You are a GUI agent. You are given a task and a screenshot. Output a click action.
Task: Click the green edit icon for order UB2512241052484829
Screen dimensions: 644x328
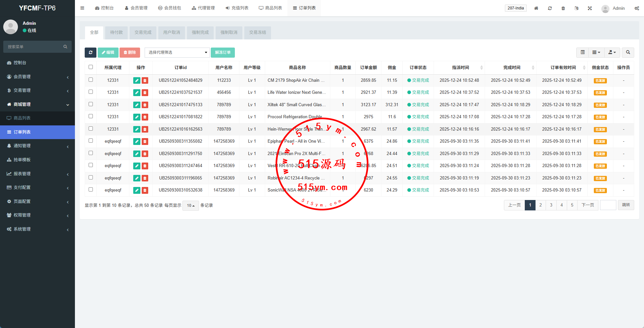(x=136, y=80)
